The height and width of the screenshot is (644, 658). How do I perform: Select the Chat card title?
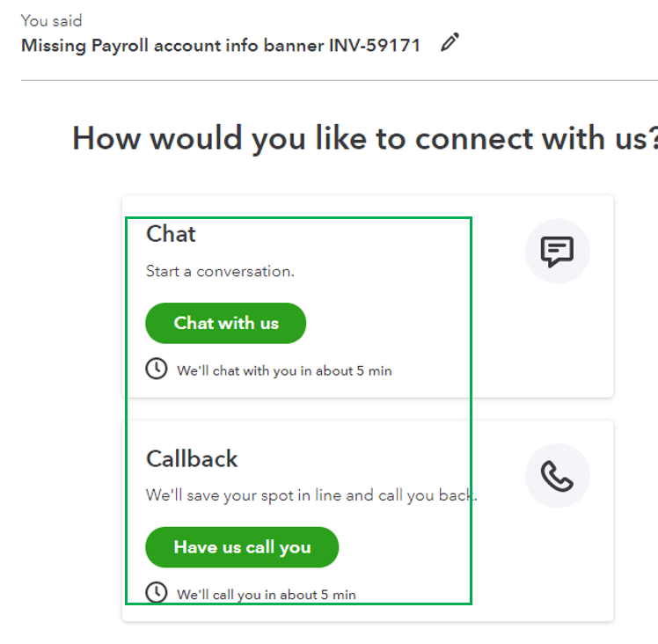pos(171,234)
